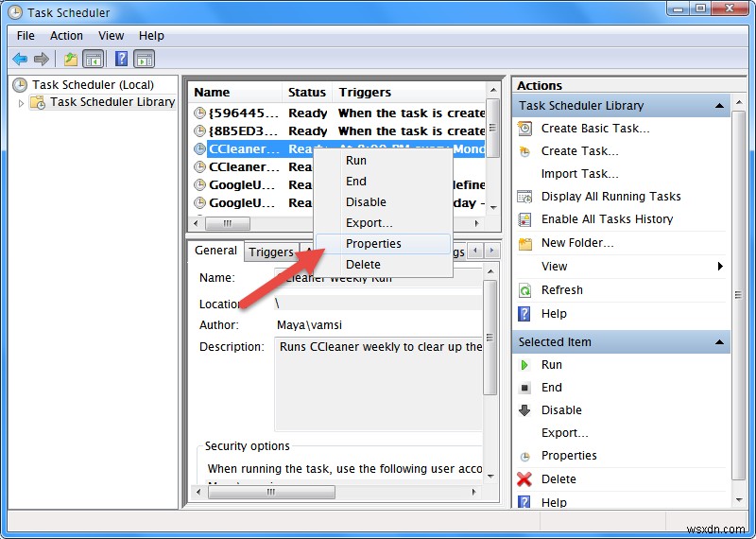Click the Description text box
This screenshot has height=539, width=756.
tap(379, 384)
